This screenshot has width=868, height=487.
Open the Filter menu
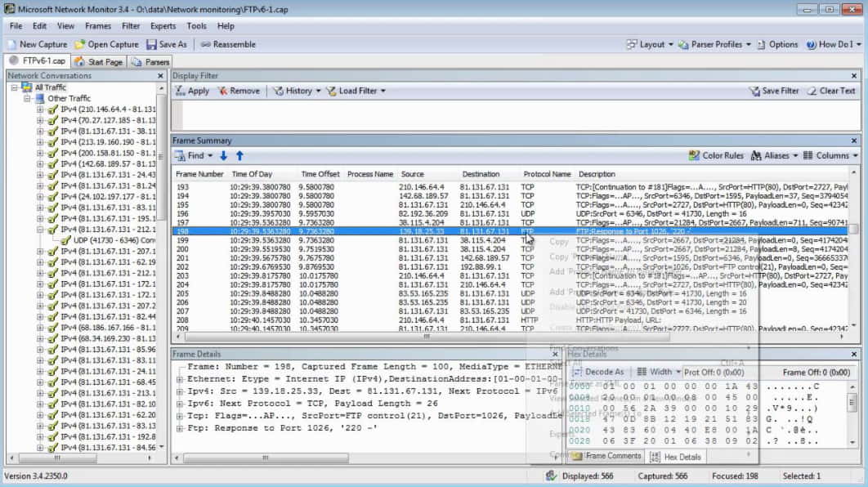(131, 26)
